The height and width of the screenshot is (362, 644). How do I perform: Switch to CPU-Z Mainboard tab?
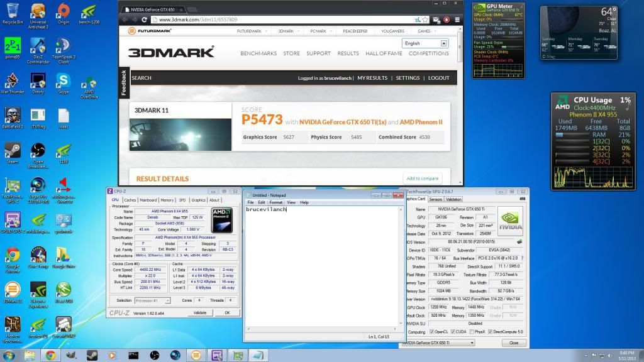pos(148,200)
